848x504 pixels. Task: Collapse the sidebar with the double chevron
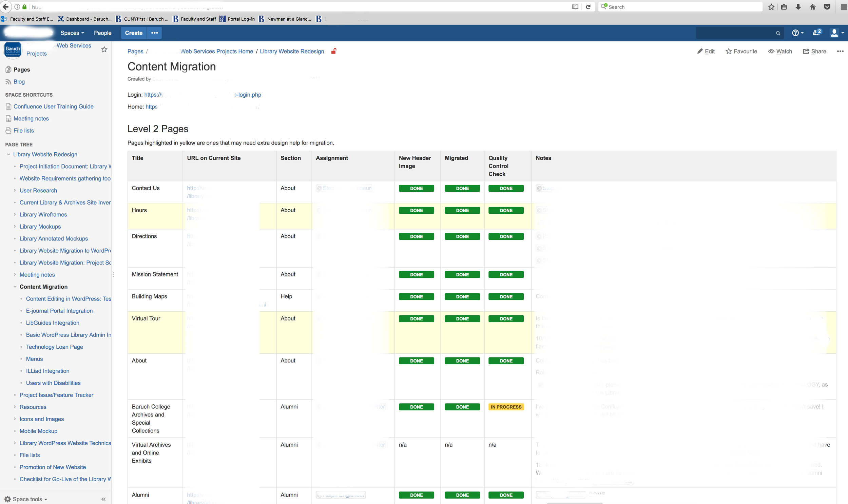[x=103, y=499]
